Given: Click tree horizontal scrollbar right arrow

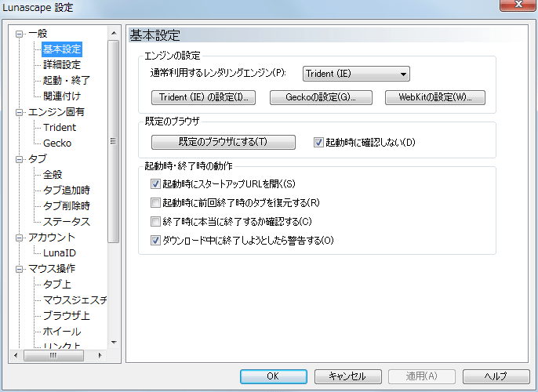Looking at the screenshot, I should point(100,356).
